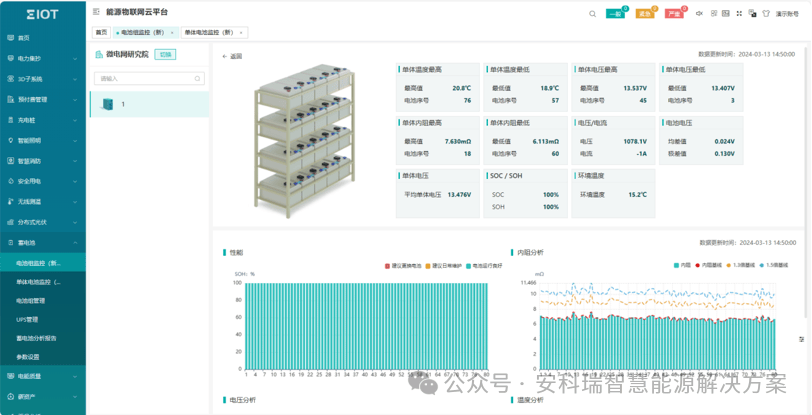812x415 pixels.
Task: Focus the 请输入 search input field
Action: pos(149,79)
